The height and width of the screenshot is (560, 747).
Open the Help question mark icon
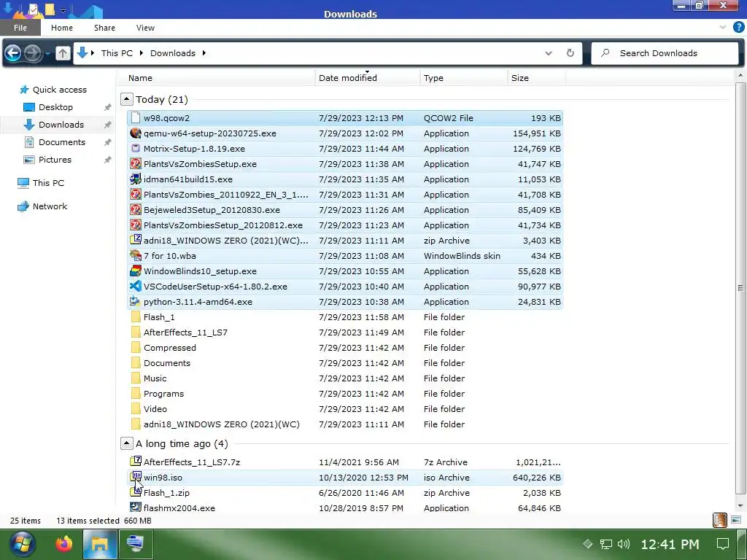click(x=738, y=27)
